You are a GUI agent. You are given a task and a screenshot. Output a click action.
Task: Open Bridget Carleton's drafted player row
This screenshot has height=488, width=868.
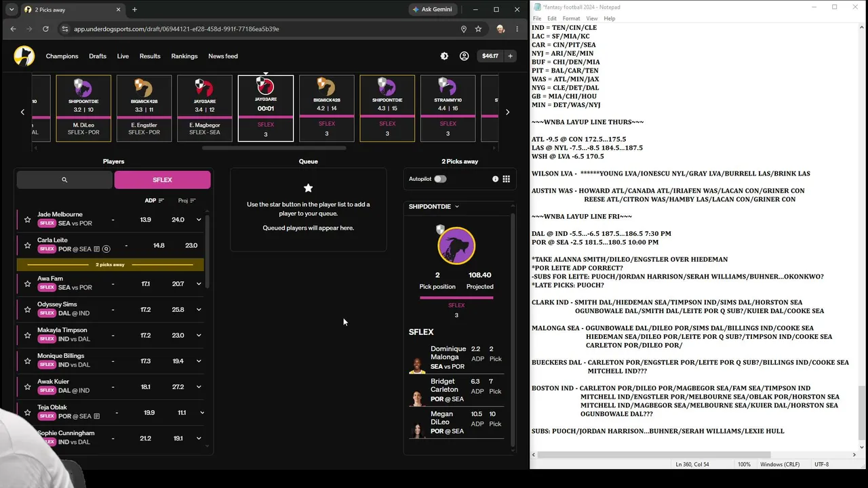click(x=456, y=391)
